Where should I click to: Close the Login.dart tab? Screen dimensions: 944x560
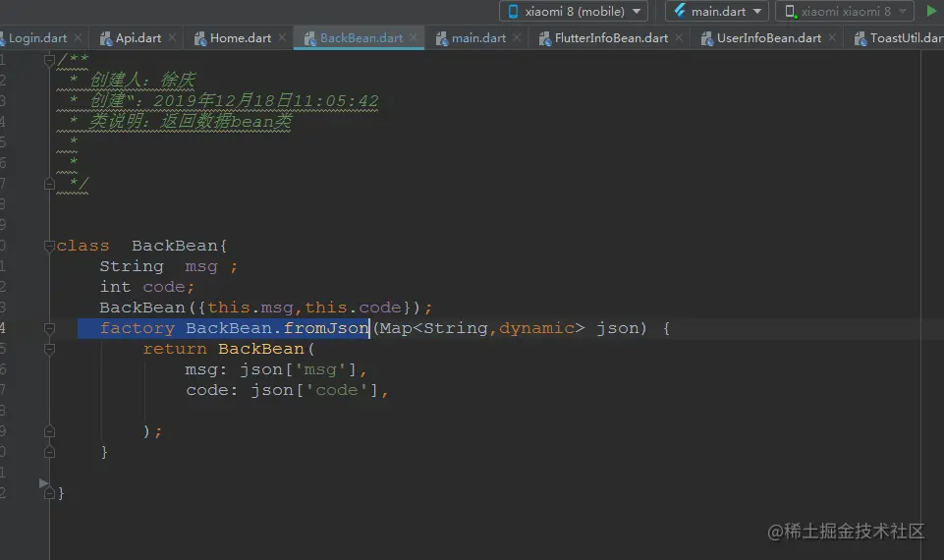point(78,37)
